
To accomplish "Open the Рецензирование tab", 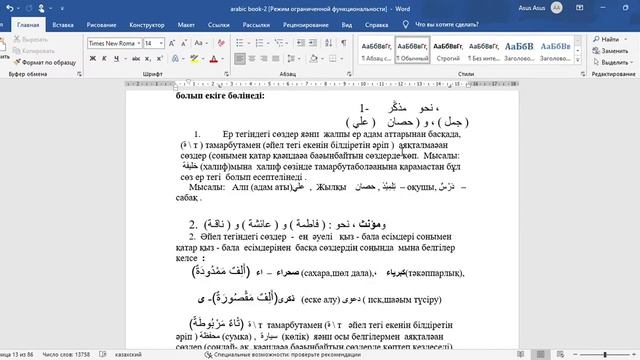I will (x=305, y=25).
